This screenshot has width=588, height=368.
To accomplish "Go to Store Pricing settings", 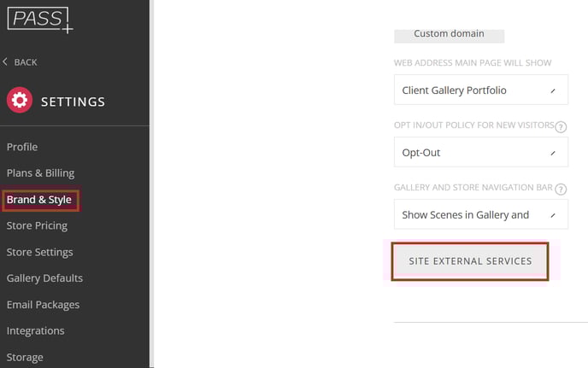I will pos(37,226).
